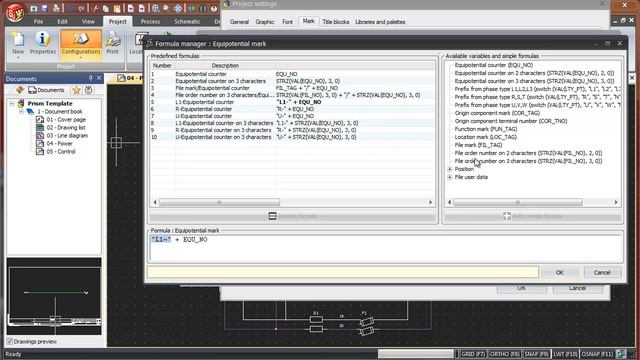
Task: Switch to Libraries and palettes tab
Action: pos(380,22)
